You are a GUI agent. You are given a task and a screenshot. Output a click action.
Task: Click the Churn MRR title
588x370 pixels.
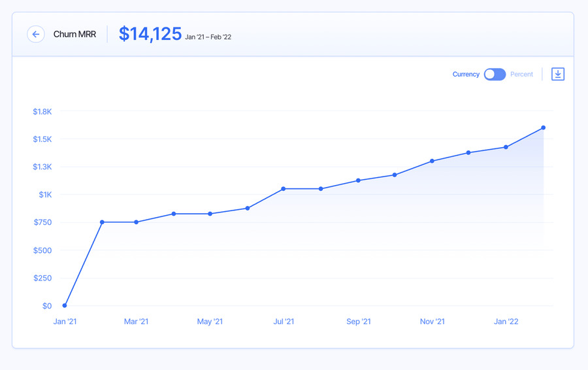[x=74, y=34]
